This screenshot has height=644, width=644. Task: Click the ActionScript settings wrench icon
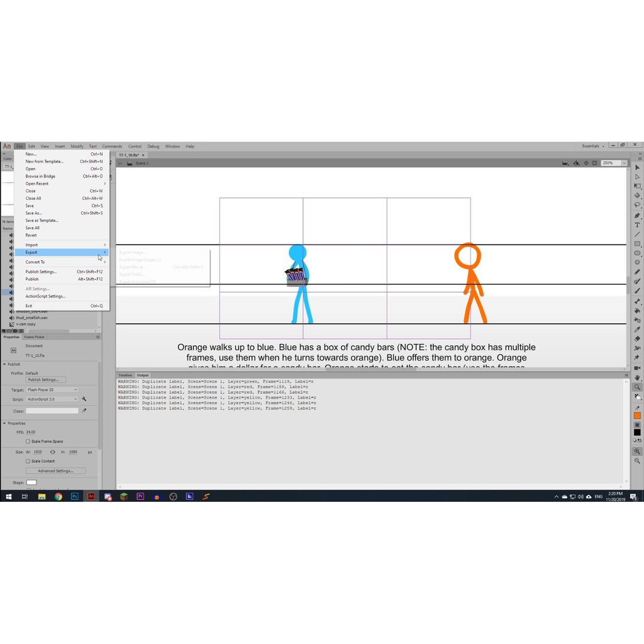[x=84, y=399]
